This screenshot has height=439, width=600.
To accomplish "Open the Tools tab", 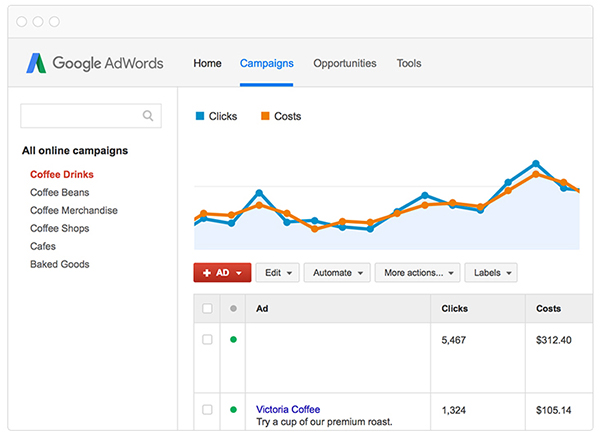I will coord(409,63).
